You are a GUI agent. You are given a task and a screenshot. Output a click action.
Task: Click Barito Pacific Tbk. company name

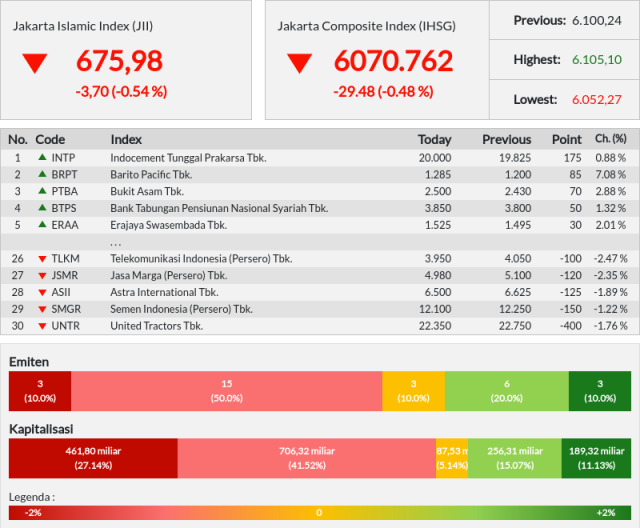coord(151,175)
